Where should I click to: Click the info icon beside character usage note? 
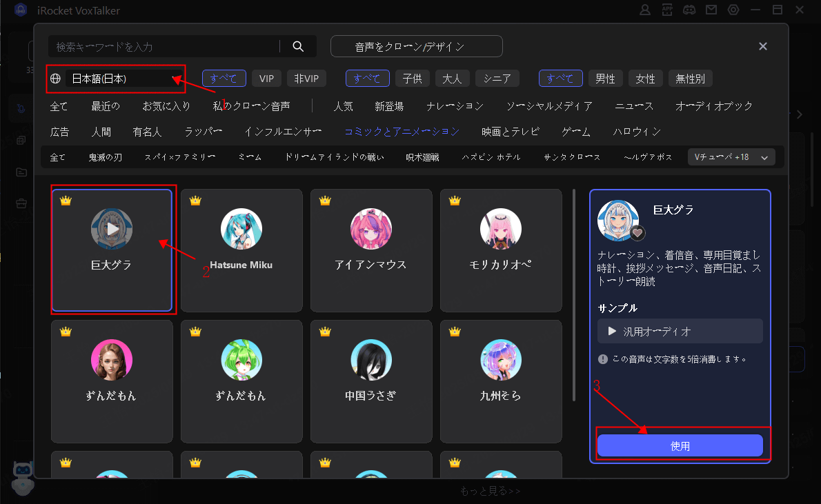point(603,359)
